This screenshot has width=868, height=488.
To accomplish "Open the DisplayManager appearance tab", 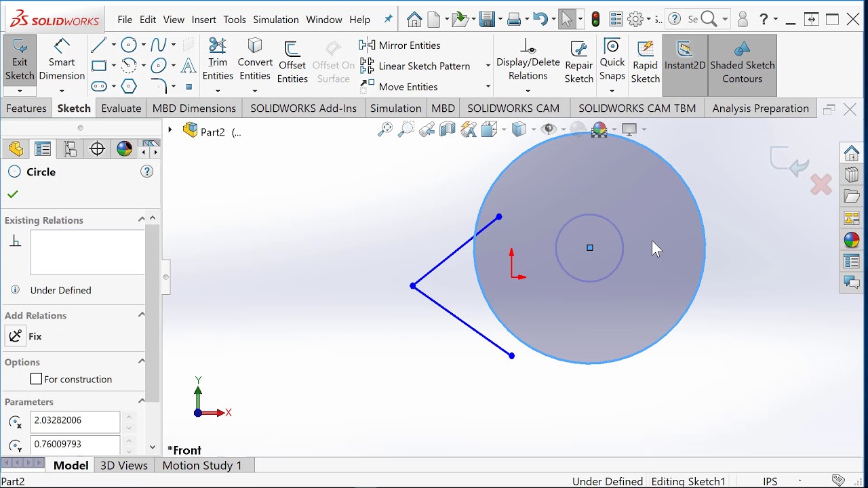I will [124, 149].
